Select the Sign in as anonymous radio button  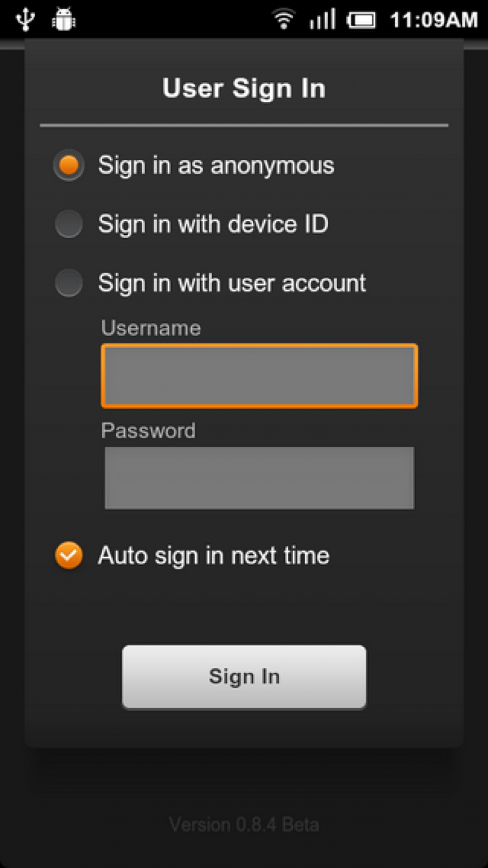(x=69, y=166)
